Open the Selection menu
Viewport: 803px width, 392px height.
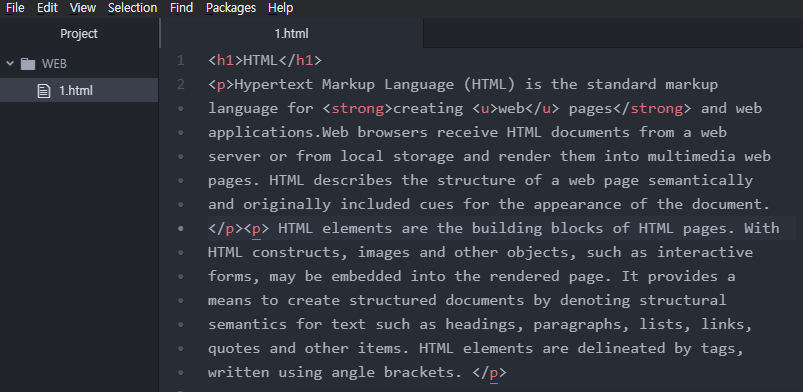coord(132,8)
